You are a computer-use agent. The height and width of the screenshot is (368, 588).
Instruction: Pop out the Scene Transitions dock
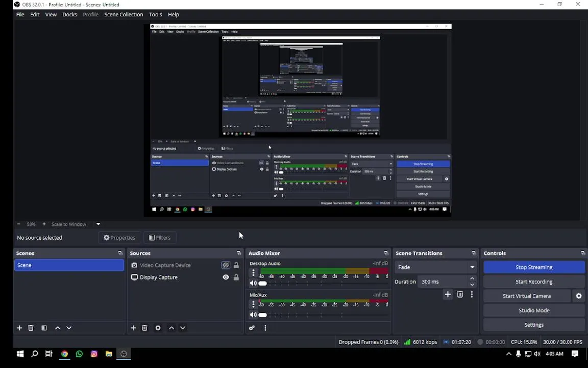[x=474, y=253]
